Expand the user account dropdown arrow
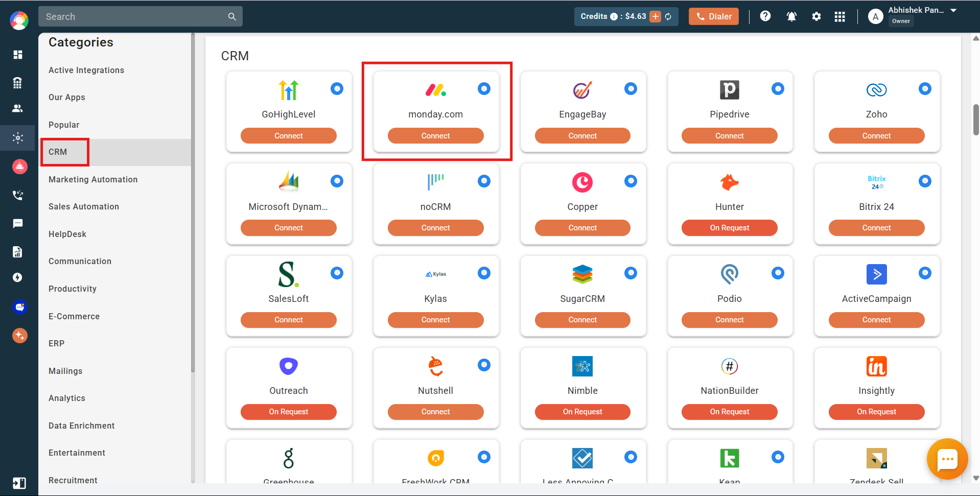The height and width of the screenshot is (496, 980). pos(953,10)
